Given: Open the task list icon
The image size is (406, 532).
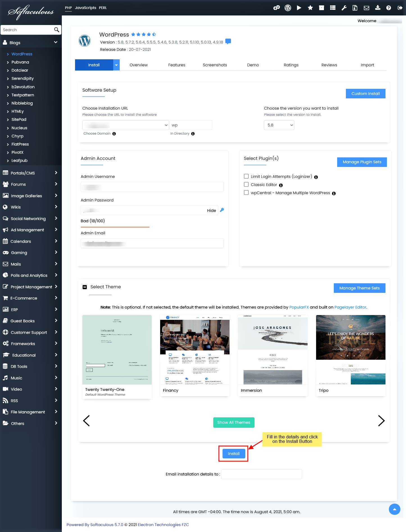Looking at the screenshot, I should 333,8.
